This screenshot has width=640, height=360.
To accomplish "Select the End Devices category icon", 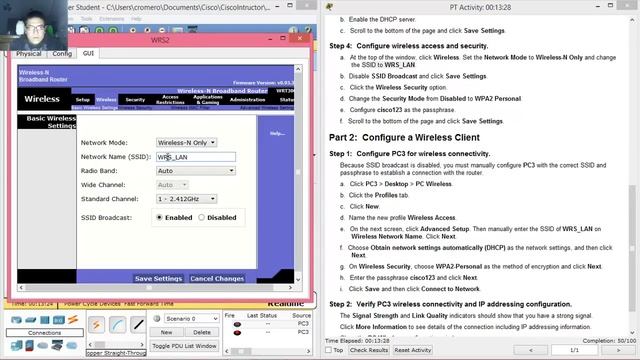I will click(x=17, y=346).
